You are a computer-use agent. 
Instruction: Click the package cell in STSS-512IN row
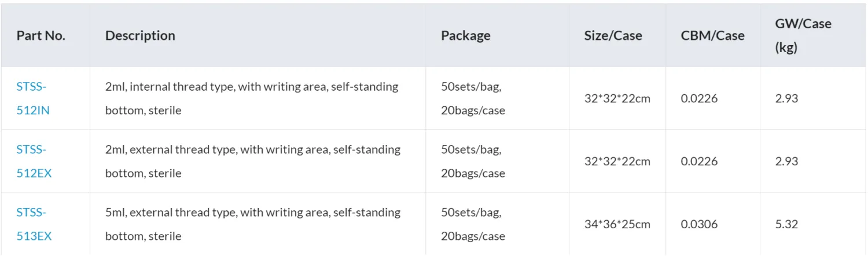click(x=473, y=98)
